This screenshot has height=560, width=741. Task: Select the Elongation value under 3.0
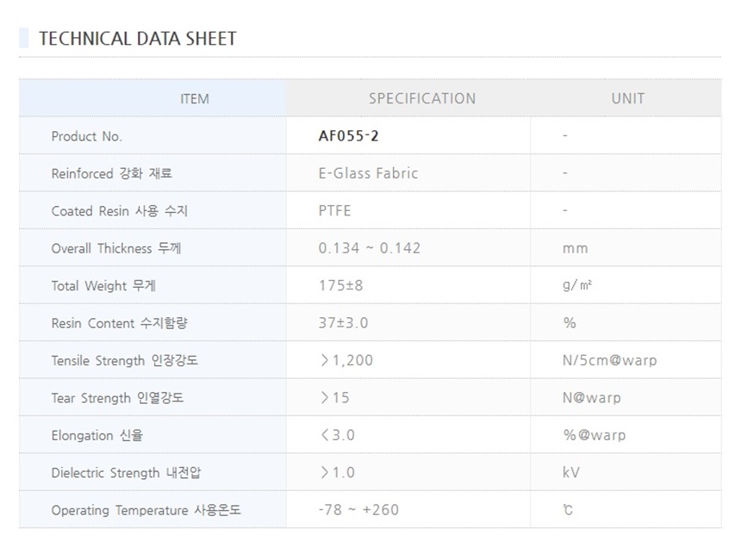point(337,435)
